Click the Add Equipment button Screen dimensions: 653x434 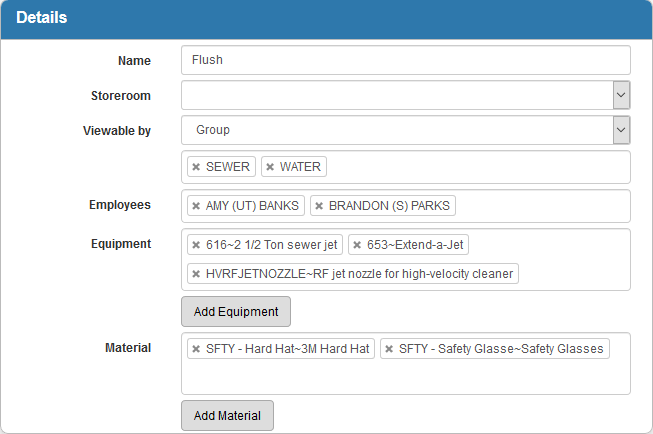[236, 311]
